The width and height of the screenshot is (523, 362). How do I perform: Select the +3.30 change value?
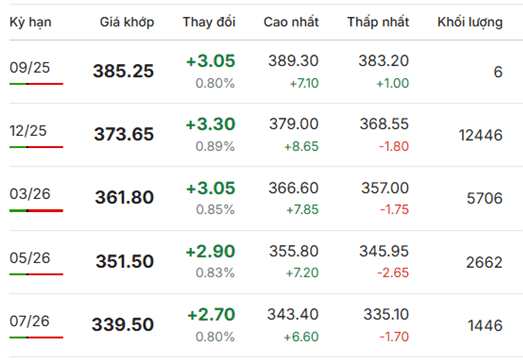(x=210, y=124)
